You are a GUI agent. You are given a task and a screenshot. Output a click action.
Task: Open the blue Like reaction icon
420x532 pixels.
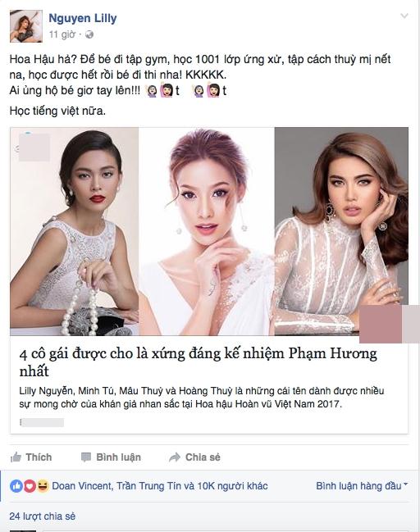click(16, 486)
